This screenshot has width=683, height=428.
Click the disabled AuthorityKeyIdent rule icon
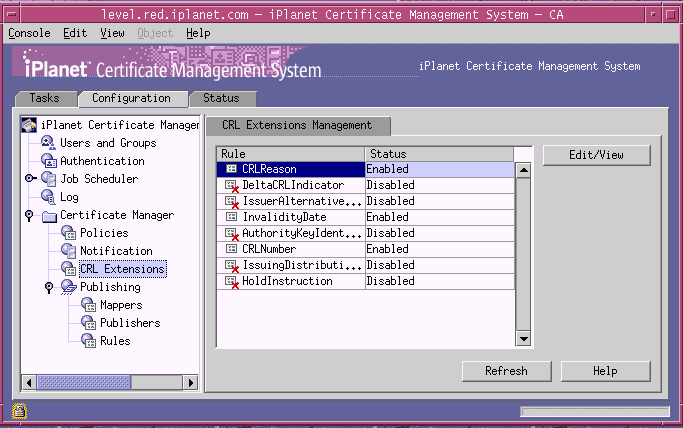(x=232, y=234)
